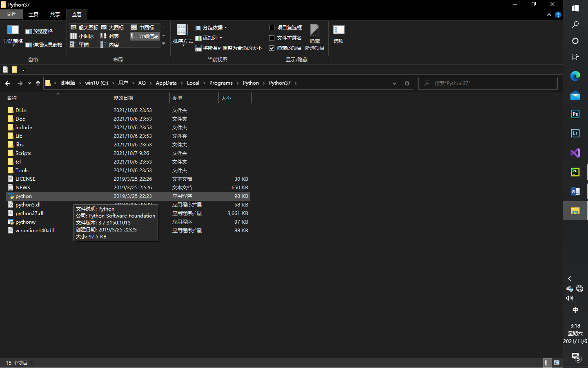Click Hide selected items (隐藏所选项目)
This screenshot has height=368, width=588.
[314, 37]
